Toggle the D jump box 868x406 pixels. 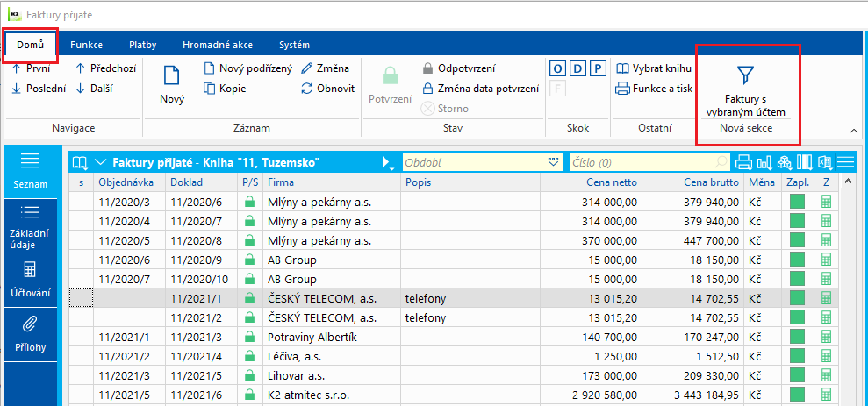point(577,68)
